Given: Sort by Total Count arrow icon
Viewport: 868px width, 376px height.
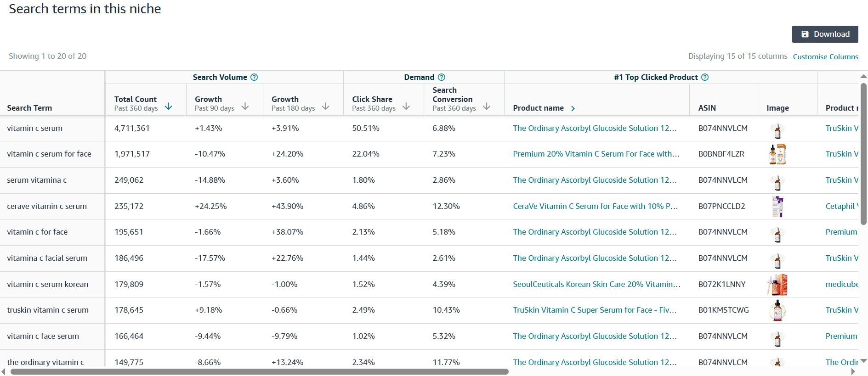Looking at the screenshot, I should pos(168,107).
